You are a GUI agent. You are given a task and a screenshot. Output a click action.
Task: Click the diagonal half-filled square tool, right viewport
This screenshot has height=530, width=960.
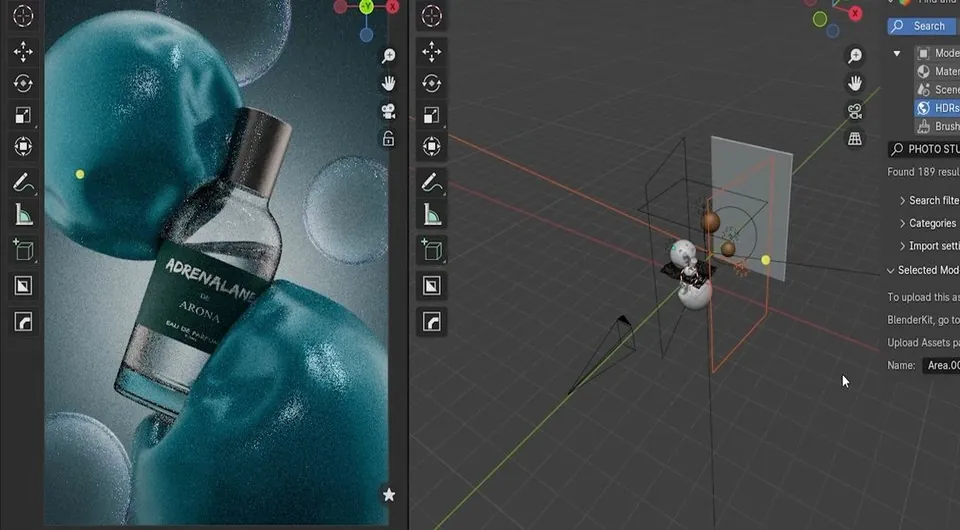432,286
